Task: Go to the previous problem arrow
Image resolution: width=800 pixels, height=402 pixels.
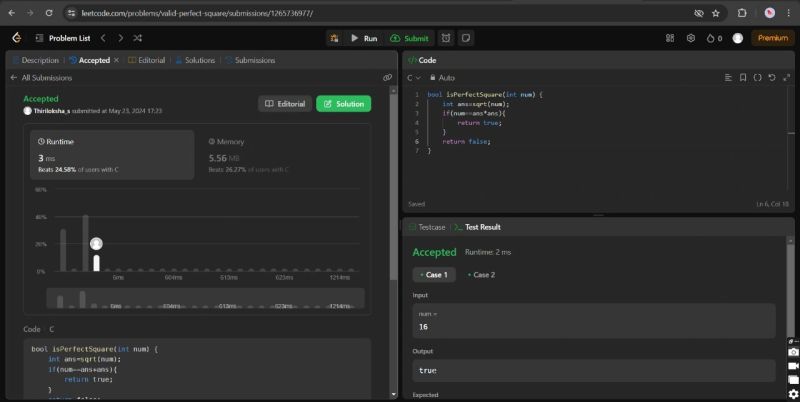Action: coord(103,38)
